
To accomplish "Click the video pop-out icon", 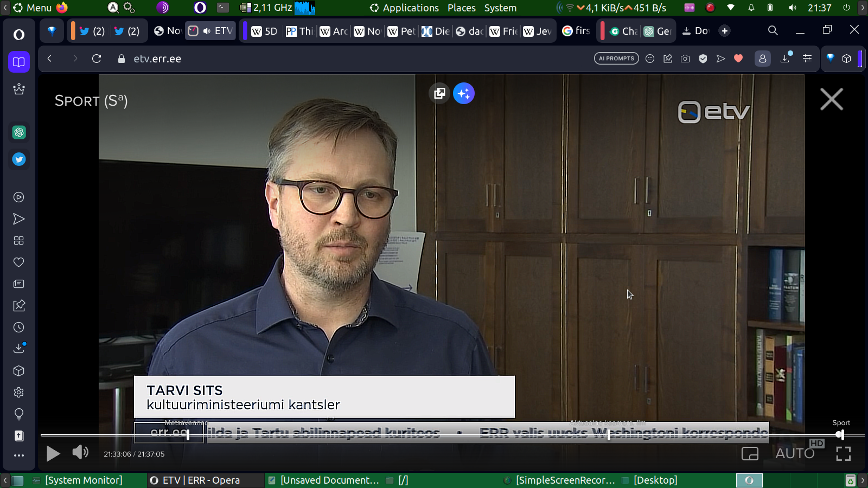I will (x=439, y=94).
